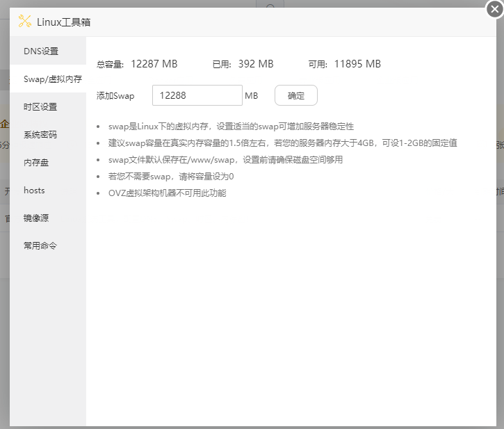The width and height of the screenshot is (504, 429).
Task: Click the tip about 1.5倍 swap capacity
Action: click(x=282, y=143)
